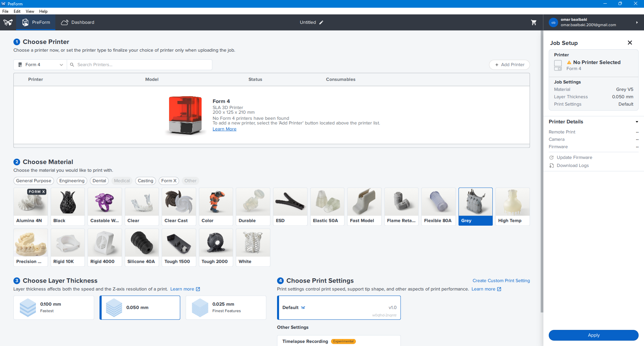
Task: Toggle the Dental material filter
Action: tap(99, 181)
